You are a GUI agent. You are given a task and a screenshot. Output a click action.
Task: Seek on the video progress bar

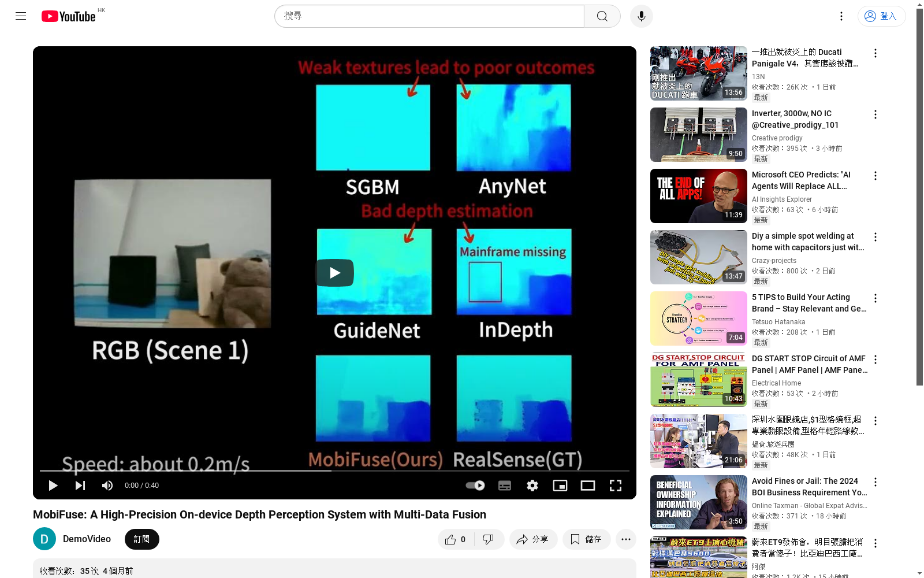(334, 470)
